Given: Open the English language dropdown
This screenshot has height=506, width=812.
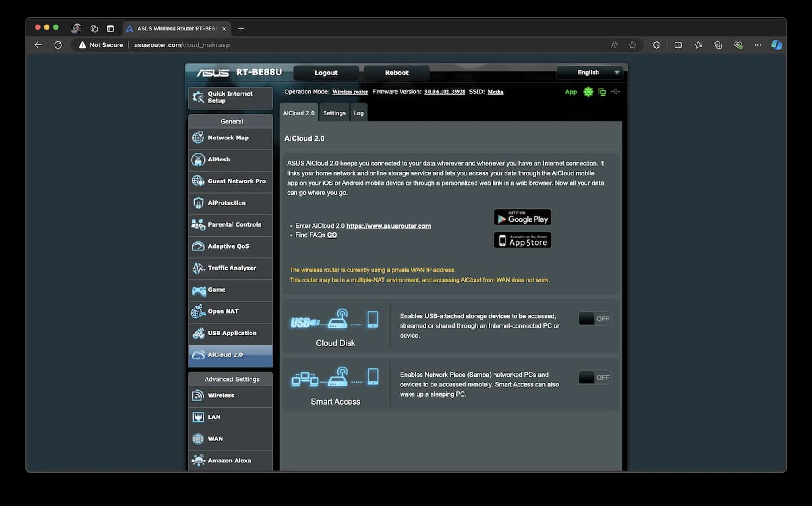Looking at the screenshot, I should coord(590,72).
